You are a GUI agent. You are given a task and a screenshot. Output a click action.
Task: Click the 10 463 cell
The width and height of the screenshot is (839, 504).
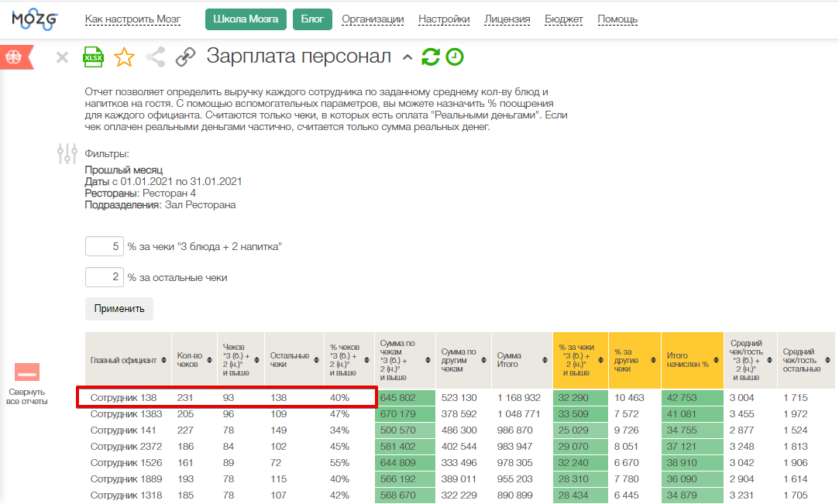tap(629, 398)
